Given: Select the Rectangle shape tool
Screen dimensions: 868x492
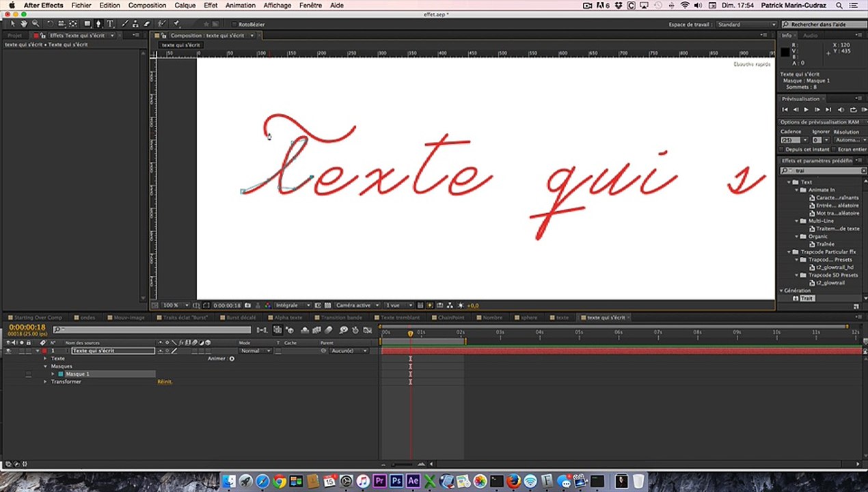Looking at the screenshot, I should 87,24.
